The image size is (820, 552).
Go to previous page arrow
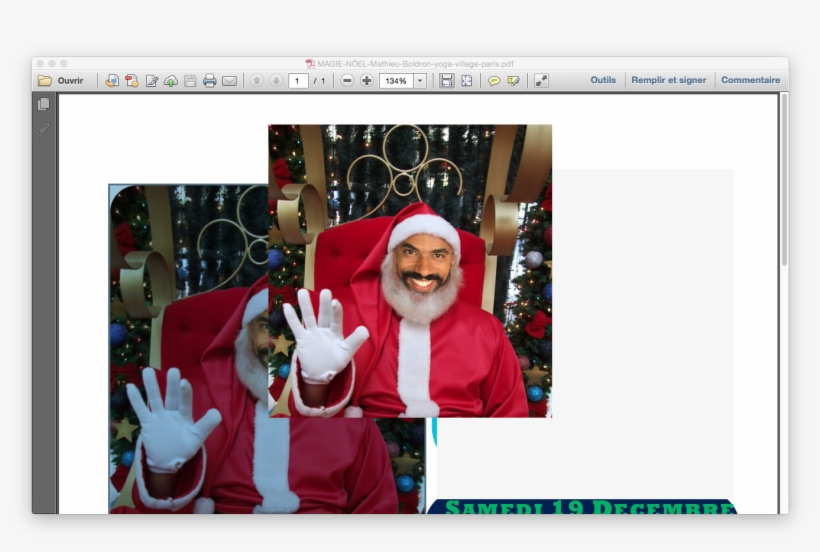257,80
